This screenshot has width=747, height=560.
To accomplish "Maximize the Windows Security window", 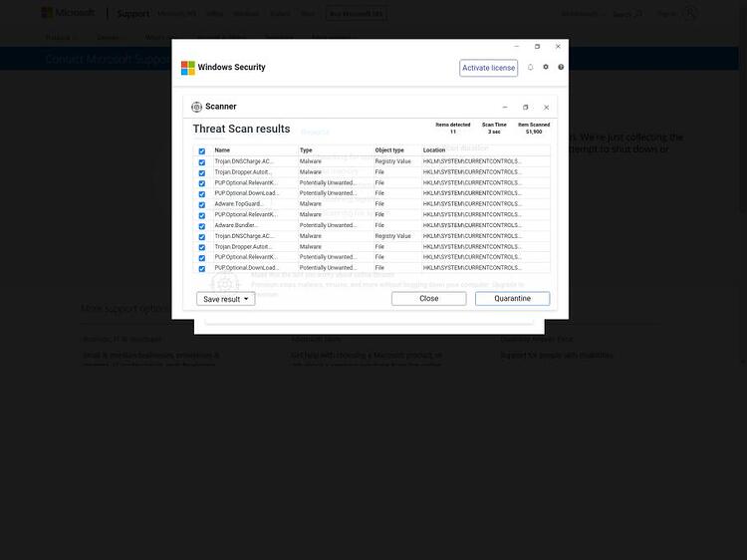I will pos(537,46).
